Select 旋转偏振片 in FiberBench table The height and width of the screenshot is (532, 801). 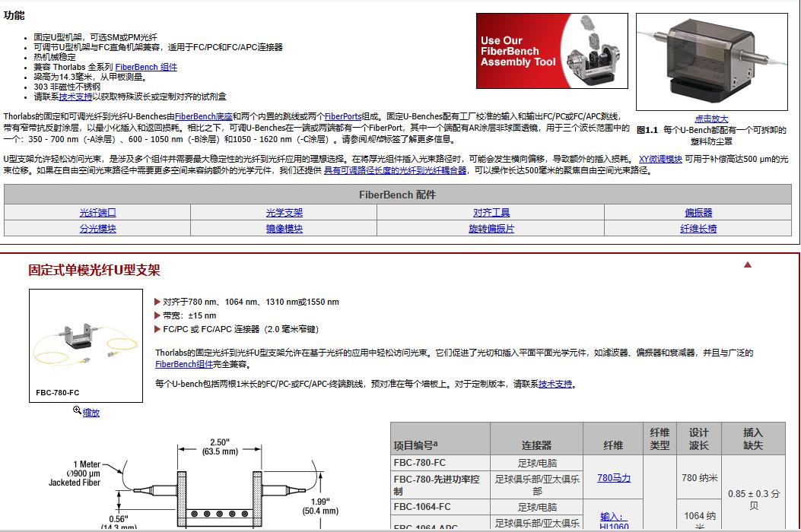491,228
